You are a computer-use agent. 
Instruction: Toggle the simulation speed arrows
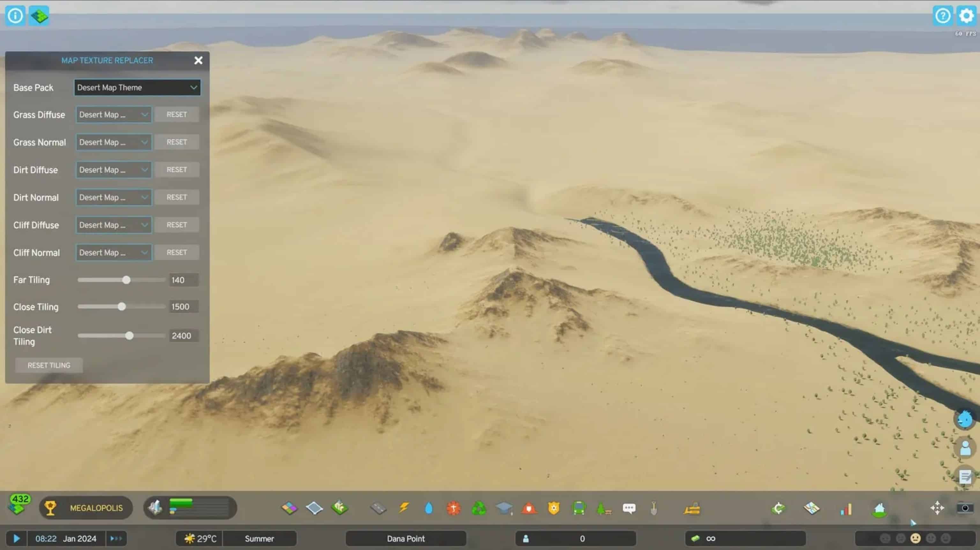pyautogui.click(x=116, y=539)
